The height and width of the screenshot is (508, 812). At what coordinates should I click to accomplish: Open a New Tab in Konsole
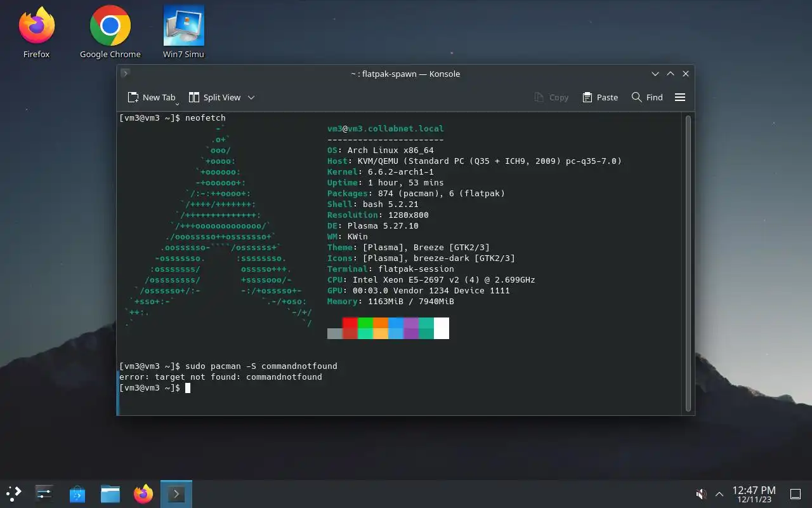pyautogui.click(x=152, y=97)
